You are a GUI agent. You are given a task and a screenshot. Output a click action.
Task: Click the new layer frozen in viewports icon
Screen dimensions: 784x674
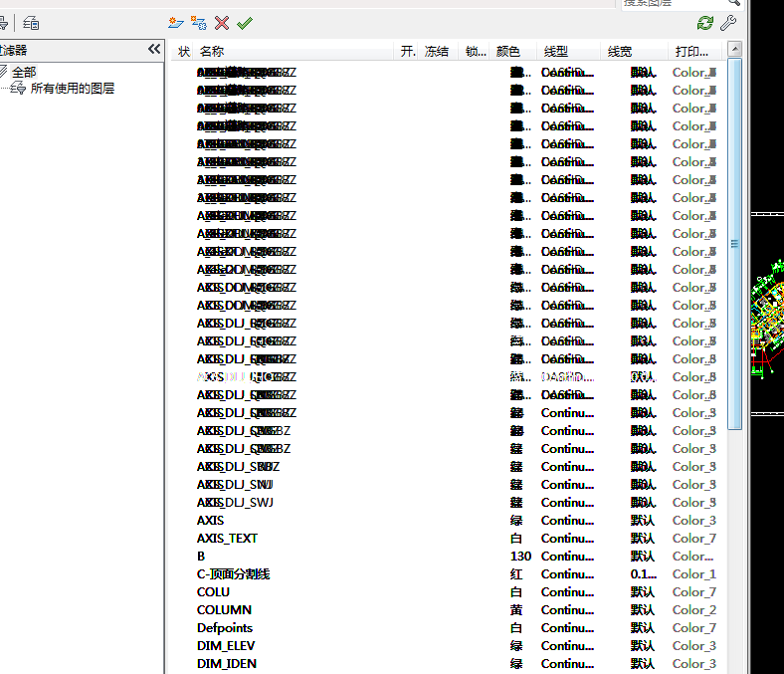point(199,23)
